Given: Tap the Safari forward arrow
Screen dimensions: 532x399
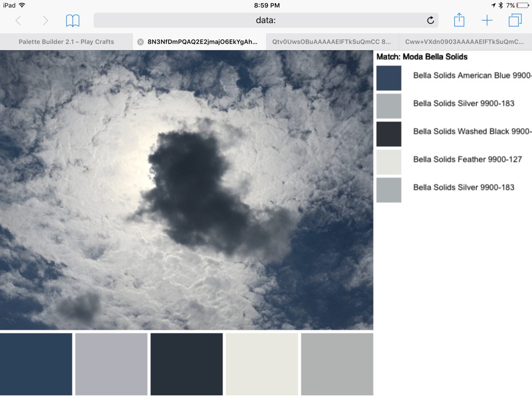Looking at the screenshot, I should [45, 20].
